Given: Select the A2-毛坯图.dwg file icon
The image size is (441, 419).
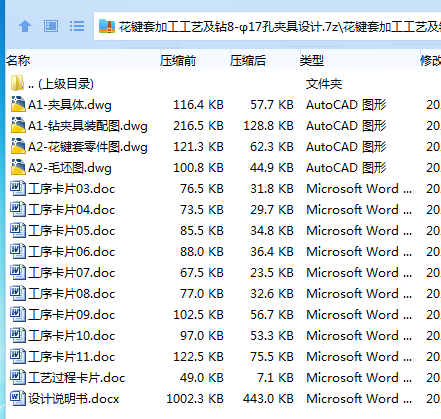Looking at the screenshot, I should pos(18,167).
